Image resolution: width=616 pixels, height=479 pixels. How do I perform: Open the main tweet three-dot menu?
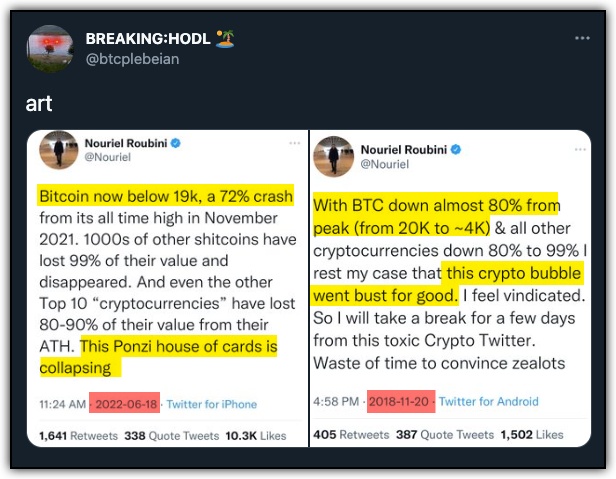(x=582, y=38)
